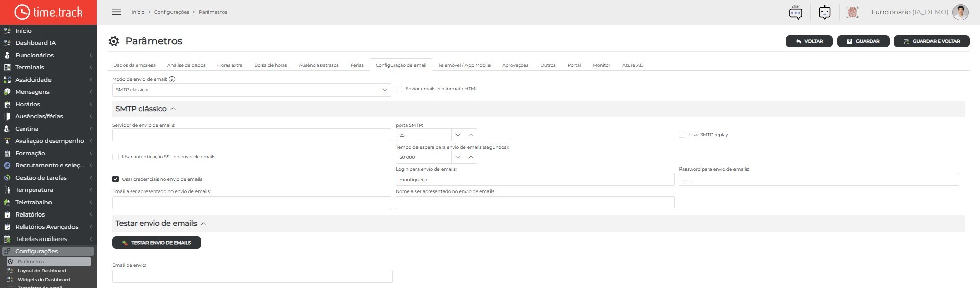The width and height of the screenshot is (980, 288).
Task: Click the VOLTAR button
Action: coord(809,41)
